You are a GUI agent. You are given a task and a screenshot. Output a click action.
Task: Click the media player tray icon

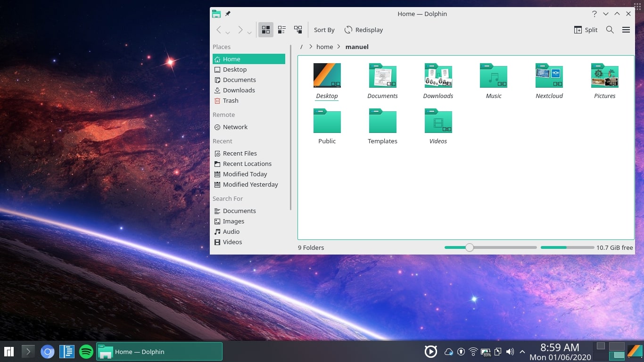[431, 352]
